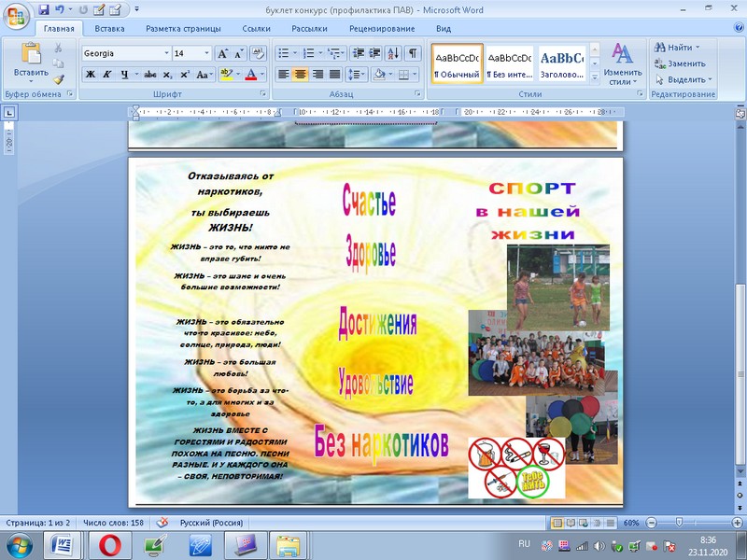Toggle show paragraph marks (¶)
This screenshot has height=560, width=747.
click(x=413, y=54)
